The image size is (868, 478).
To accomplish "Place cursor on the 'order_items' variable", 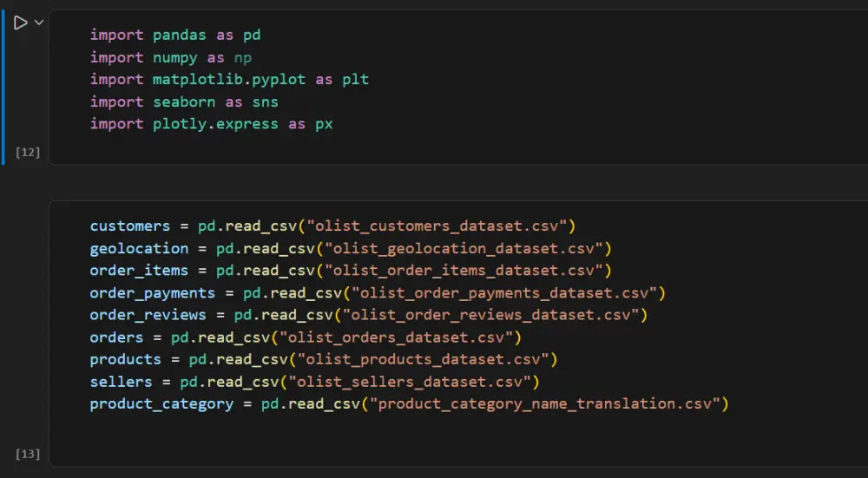I will (139, 271).
